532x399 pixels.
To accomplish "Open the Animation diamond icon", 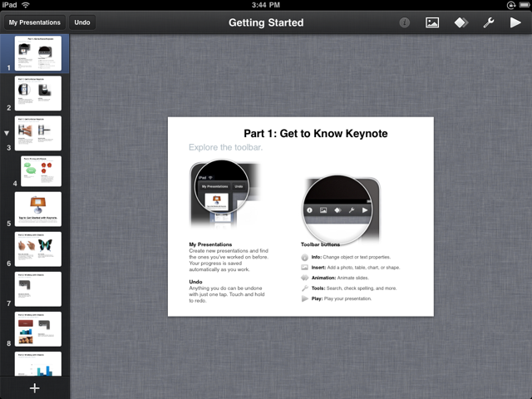I will [460, 22].
